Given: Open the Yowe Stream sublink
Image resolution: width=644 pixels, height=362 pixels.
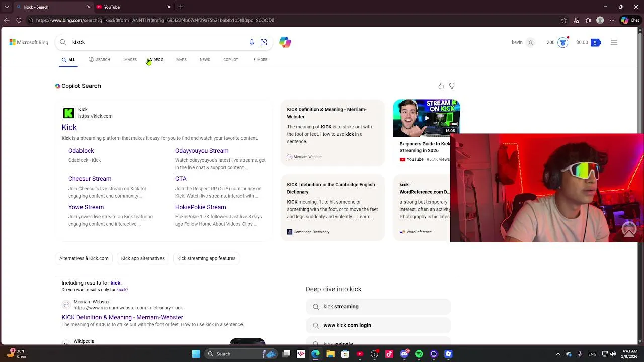Looking at the screenshot, I should pos(86,207).
